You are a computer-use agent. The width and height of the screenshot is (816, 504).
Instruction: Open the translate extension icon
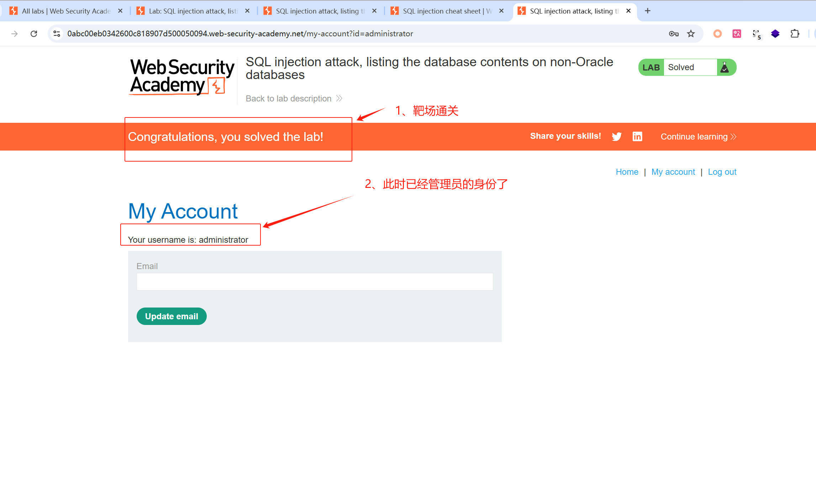(x=737, y=34)
